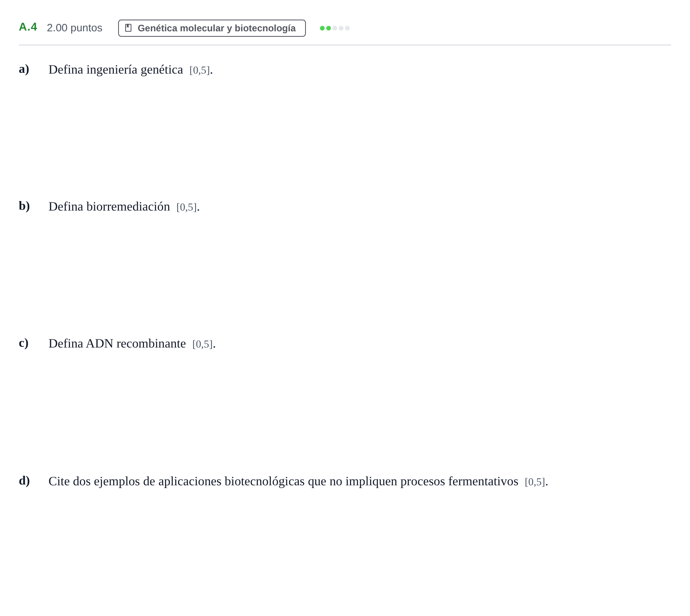Click the d) item label
The width and height of the screenshot is (690, 616).
pos(24,481)
